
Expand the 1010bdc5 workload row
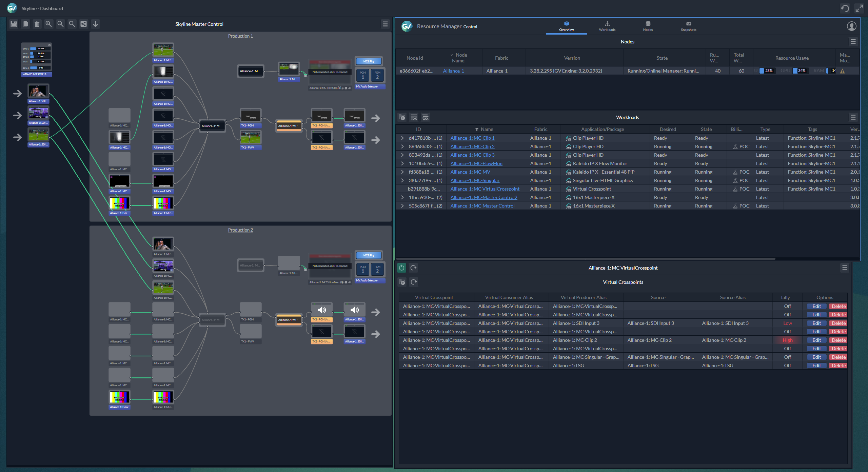tap(402, 163)
